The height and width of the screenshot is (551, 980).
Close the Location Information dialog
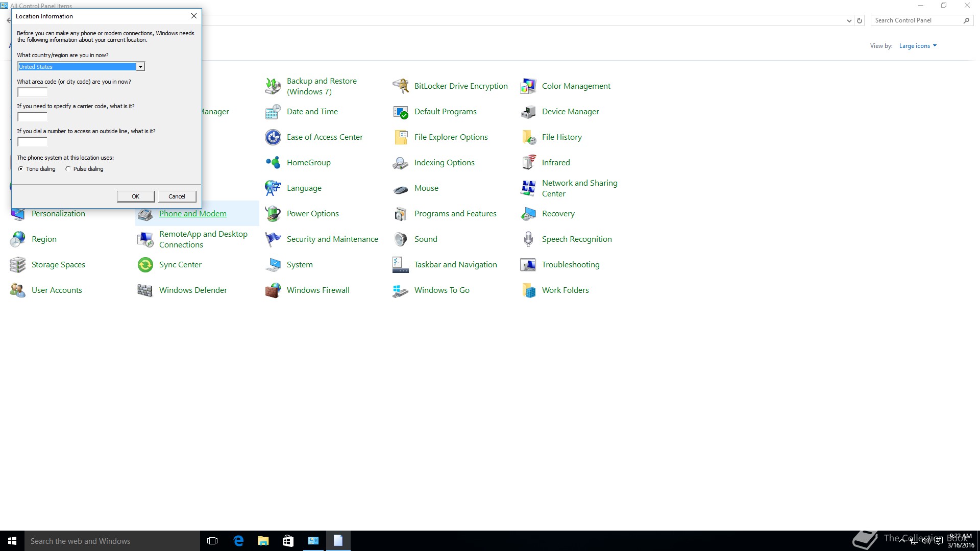(x=194, y=16)
